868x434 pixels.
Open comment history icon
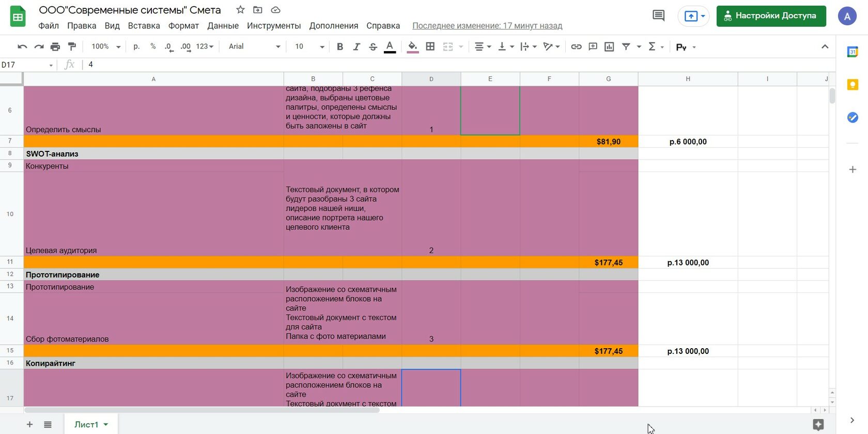click(x=658, y=16)
